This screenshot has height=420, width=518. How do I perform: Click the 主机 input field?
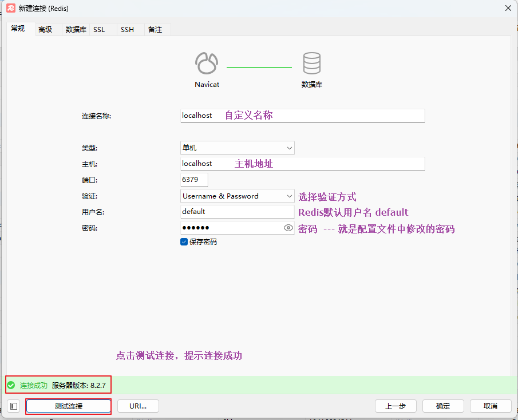tap(302, 164)
